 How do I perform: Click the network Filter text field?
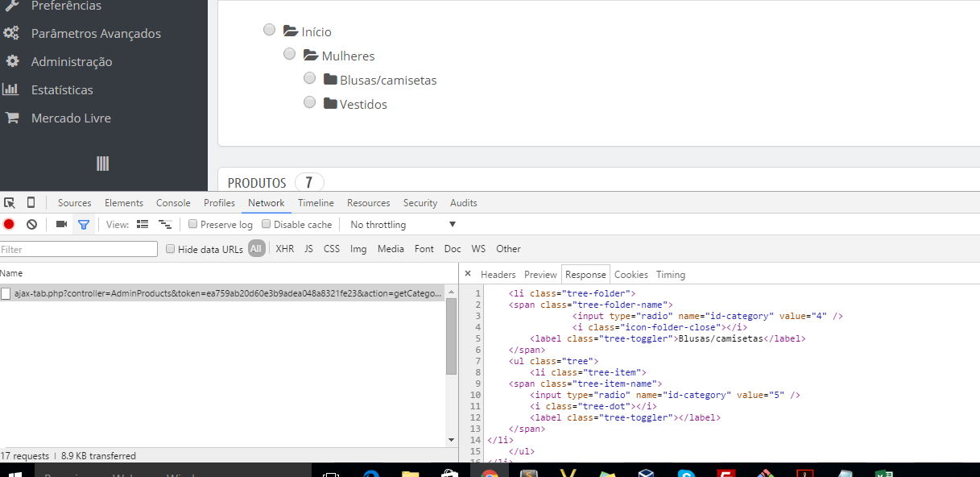(x=79, y=250)
